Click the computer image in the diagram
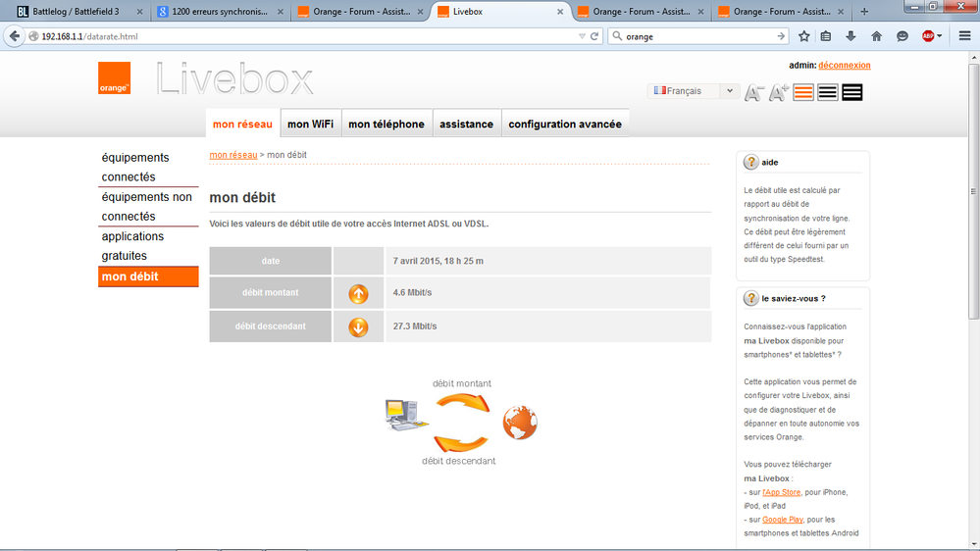980x551 pixels. tap(406, 414)
